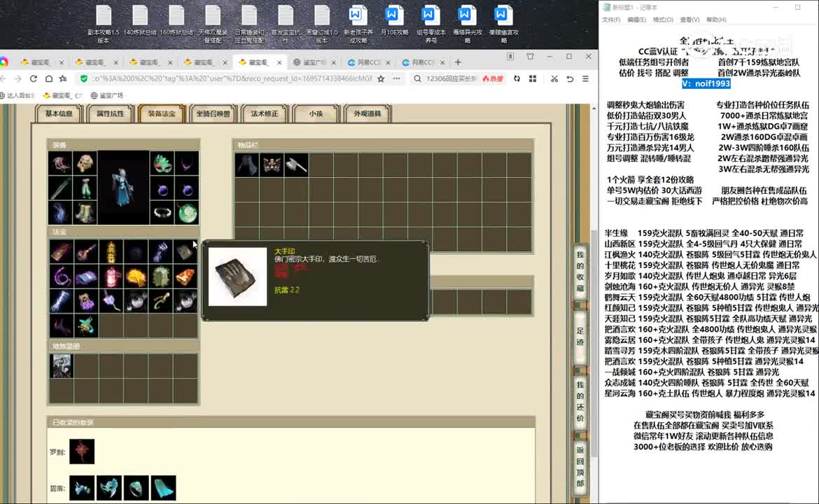Click the 12306 search box
The height and width of the screenshot is (504, 819).
pyautogui.click(x=451, y=78)
